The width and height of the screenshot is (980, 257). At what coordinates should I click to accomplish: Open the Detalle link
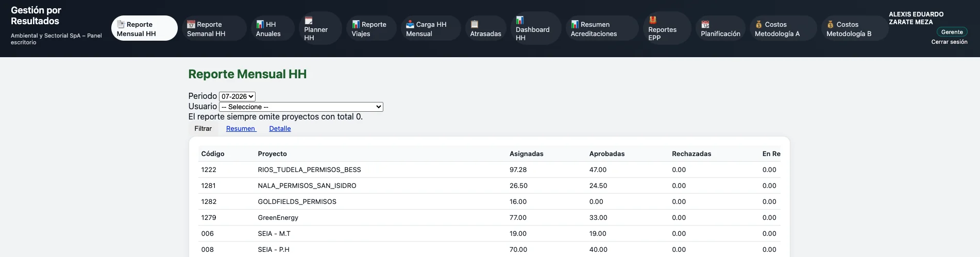[x=280, y=129]
